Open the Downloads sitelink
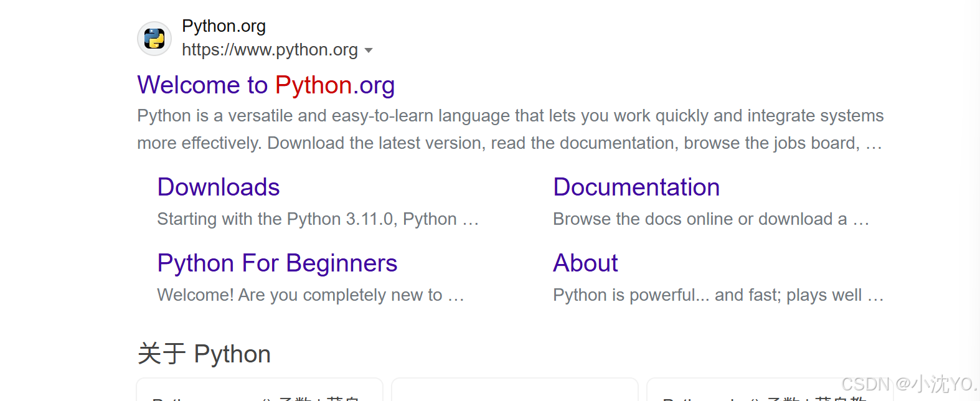 click(219, 187)
